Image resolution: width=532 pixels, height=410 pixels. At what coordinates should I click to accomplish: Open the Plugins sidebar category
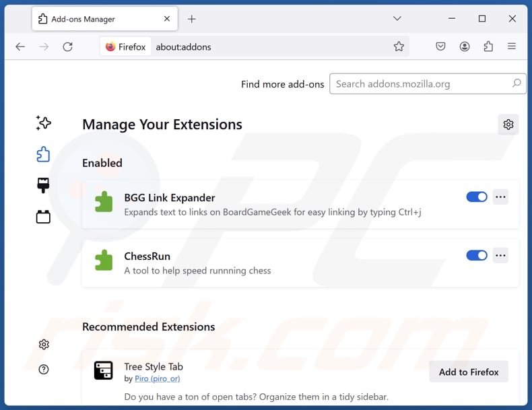(44, 217)
